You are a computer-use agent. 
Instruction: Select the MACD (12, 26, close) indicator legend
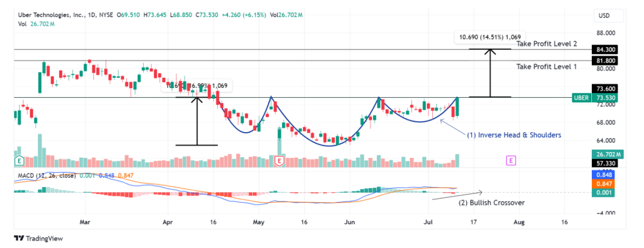[x=47, y=176]
